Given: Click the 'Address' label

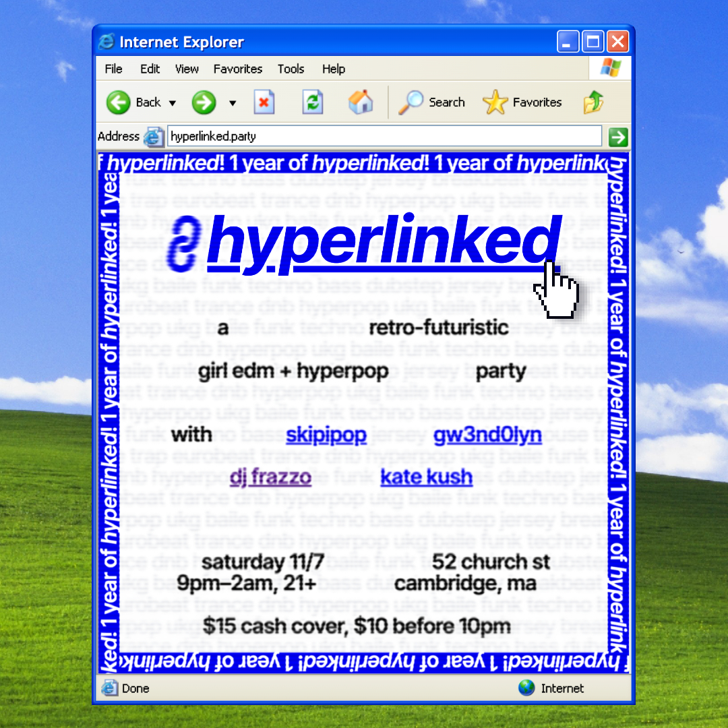Looking at the screenshot, I should (x=119, y=136).
